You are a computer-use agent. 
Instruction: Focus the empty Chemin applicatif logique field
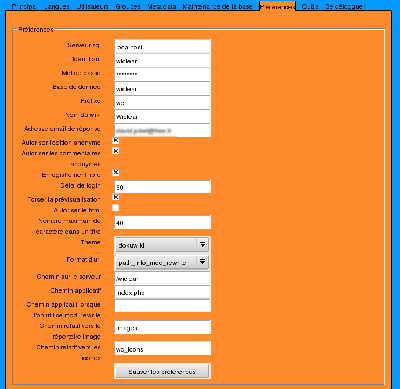[162, 306]
